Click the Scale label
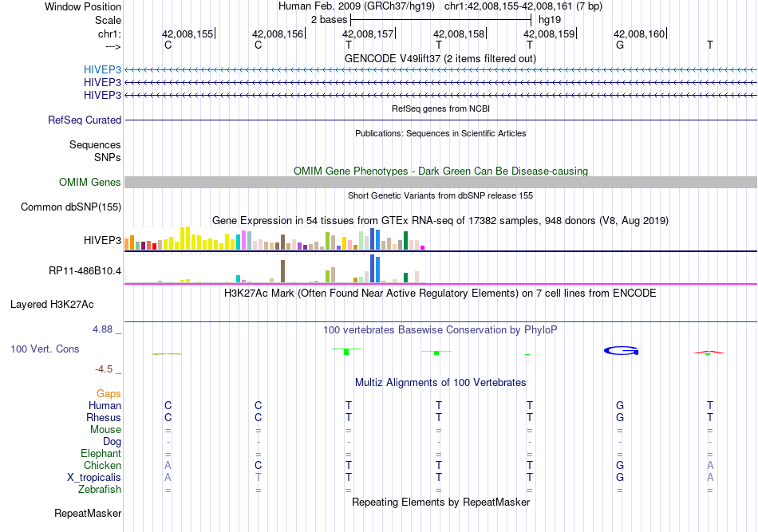Viewport: 758px width, 532px height. pyautogui.click(x=108, y=20)
